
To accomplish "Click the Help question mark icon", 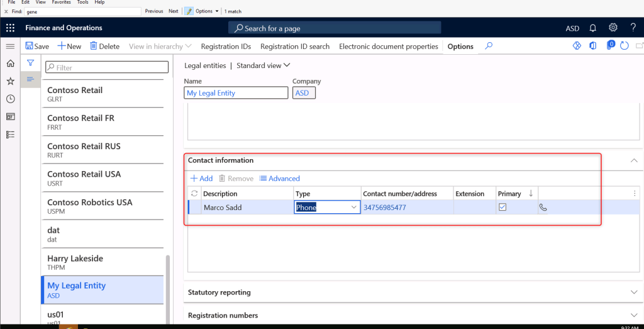I will coord(633,28).
